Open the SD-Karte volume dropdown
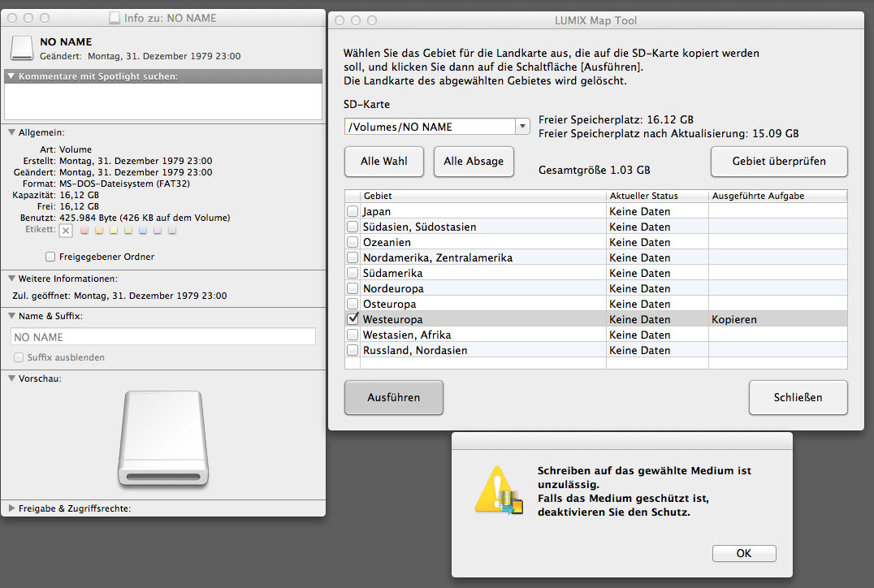Viewport: 874px width, 588px height. tap(522, 126)
